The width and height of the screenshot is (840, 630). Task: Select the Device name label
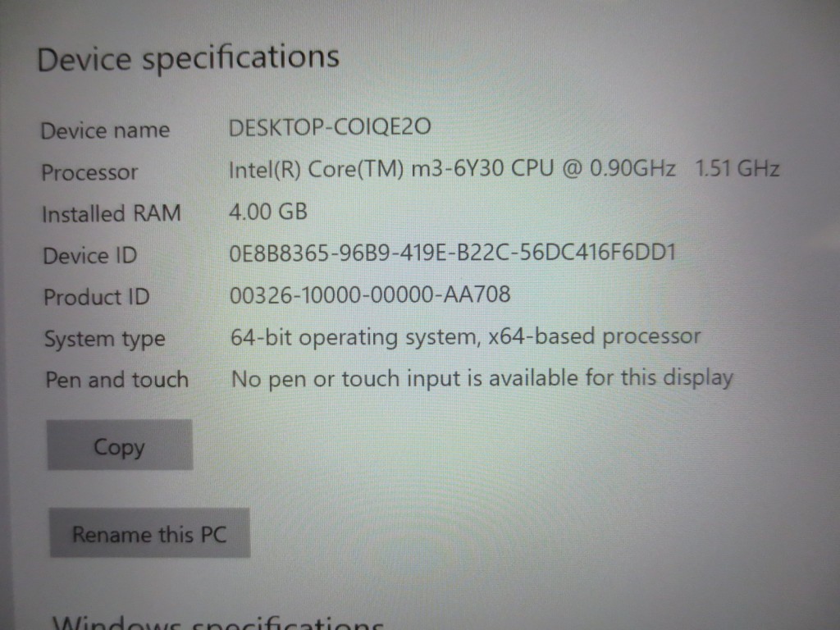tap(105, 130)
